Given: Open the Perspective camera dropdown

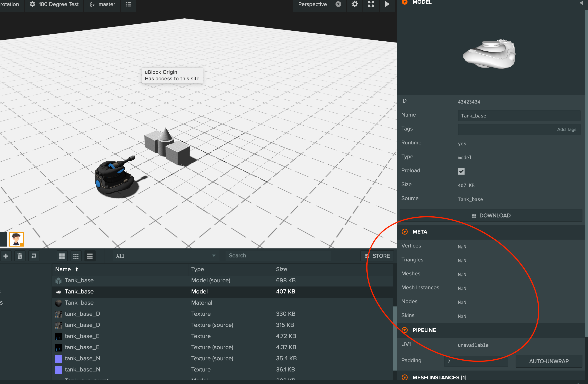Looking at the screenshot, I should pyautogui.click(x=338, y=4).
